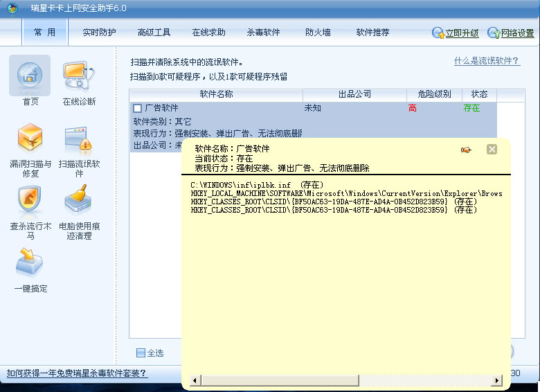Close the yellow detail popup

[x=492, y=149]
